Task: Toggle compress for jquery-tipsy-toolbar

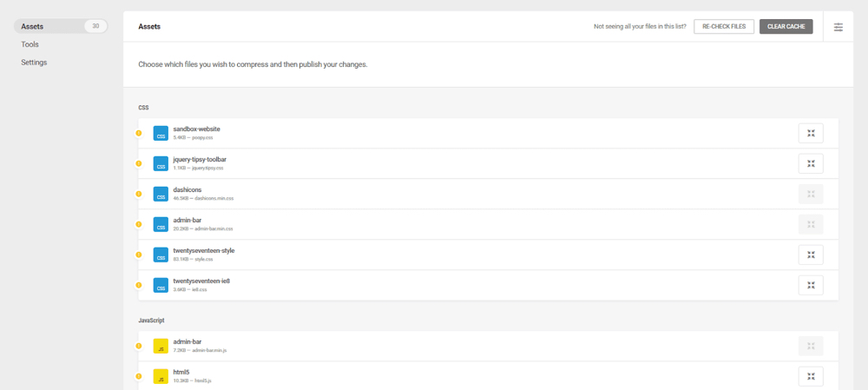Action: click(x=811, y=163)
